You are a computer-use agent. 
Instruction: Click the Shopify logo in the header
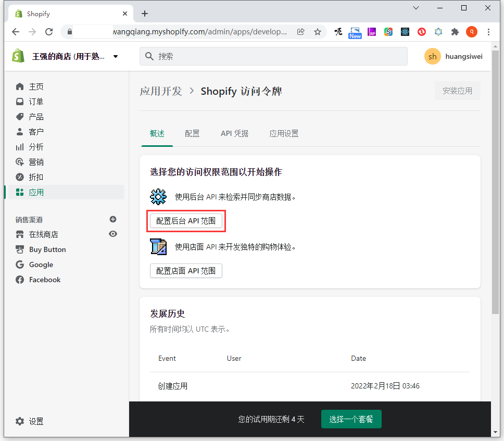pos(19,56)
